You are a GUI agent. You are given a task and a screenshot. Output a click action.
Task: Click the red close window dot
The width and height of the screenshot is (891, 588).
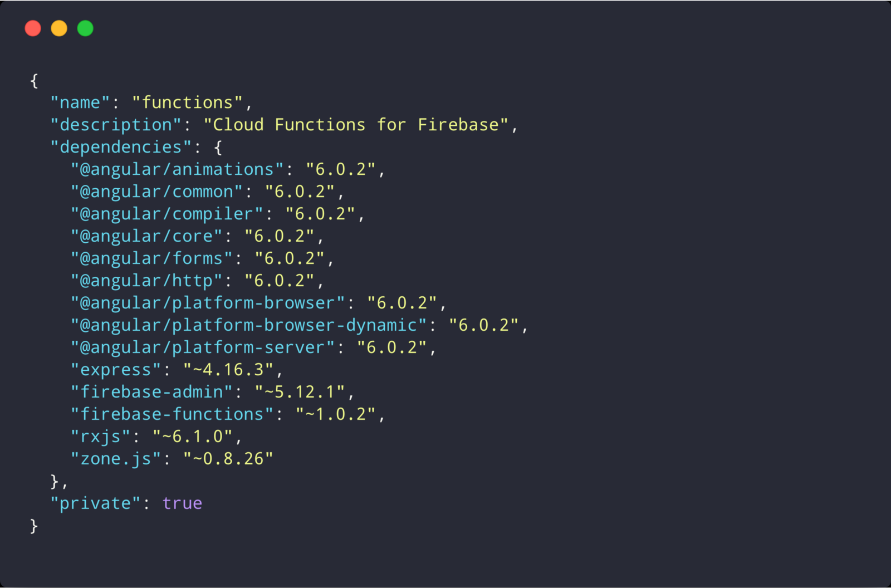(33, 28)
